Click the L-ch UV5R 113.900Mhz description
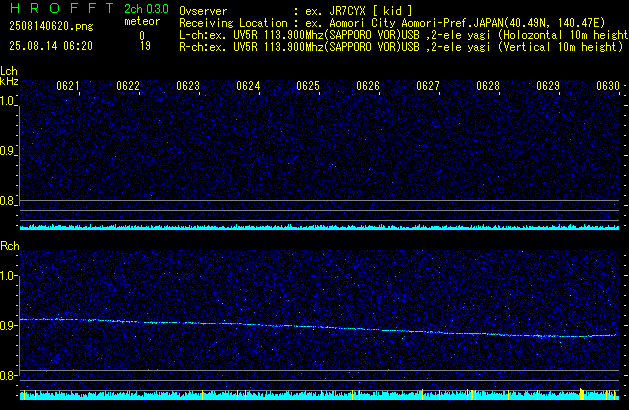This screenshot has height=410, width=629. (x=404, y=35)
